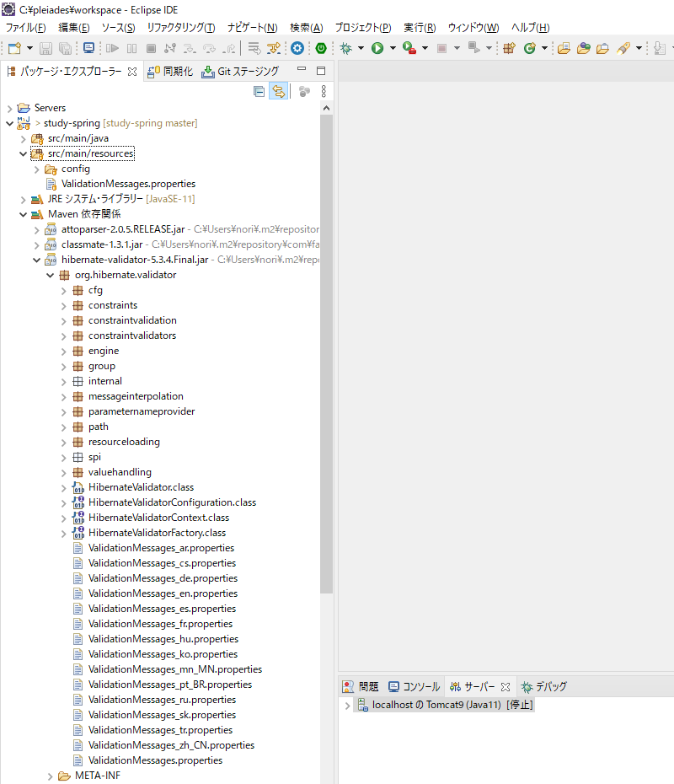
Task: Collapse the Maven 依存関係 node
Action: [x=23, y=214]
